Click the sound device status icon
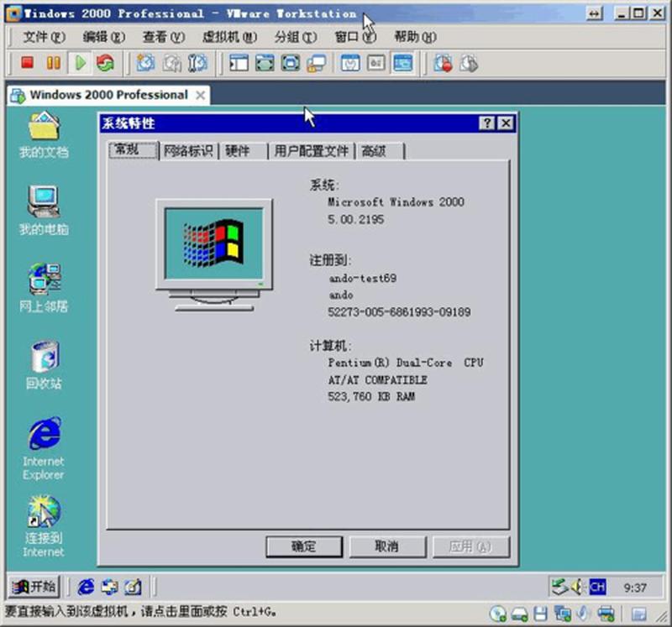Screen dimensions: 672x627 [583, 614]
